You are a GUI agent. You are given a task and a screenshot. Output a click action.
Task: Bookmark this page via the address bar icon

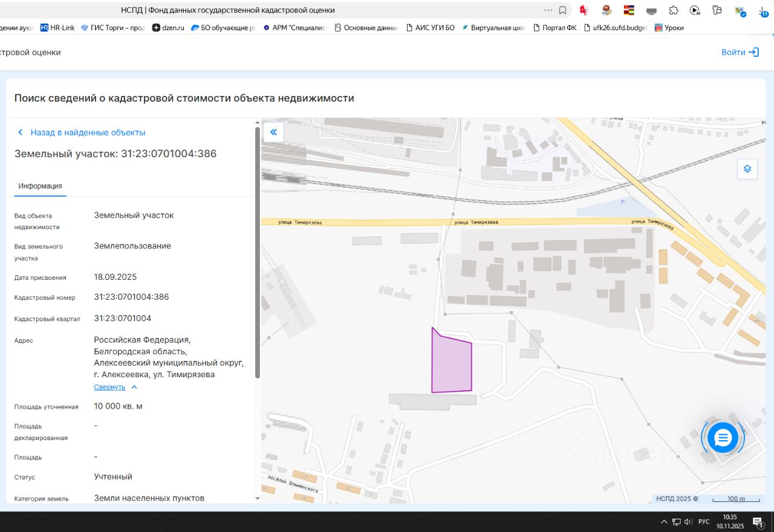562,10
